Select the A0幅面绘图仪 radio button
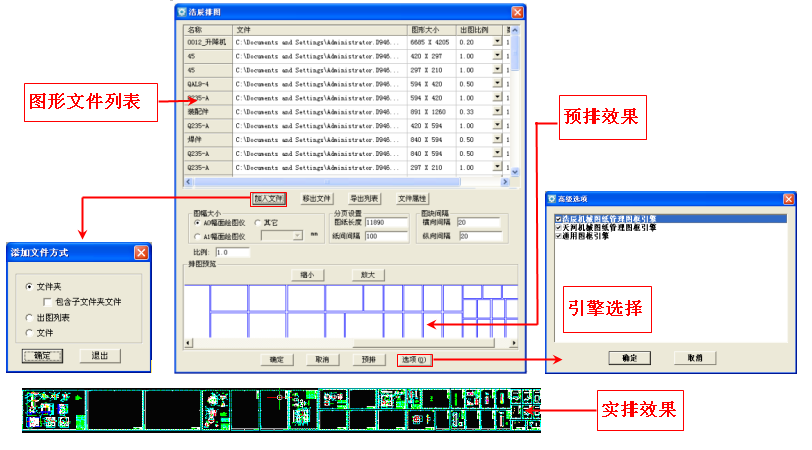The image size is (812, 450). 197,222
